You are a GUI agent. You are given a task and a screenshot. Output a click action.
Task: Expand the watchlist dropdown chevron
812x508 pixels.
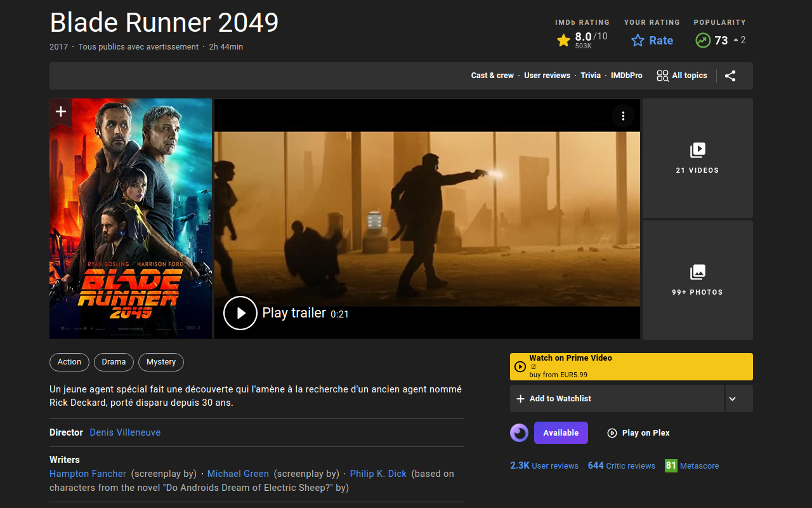[733, 399]
